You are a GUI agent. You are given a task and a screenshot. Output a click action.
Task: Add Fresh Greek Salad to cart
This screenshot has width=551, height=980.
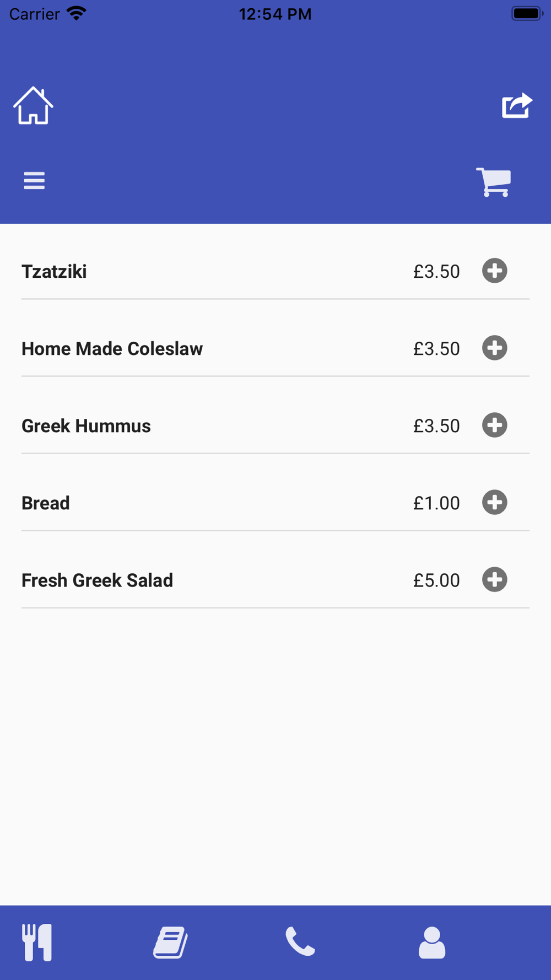(494, 579)
